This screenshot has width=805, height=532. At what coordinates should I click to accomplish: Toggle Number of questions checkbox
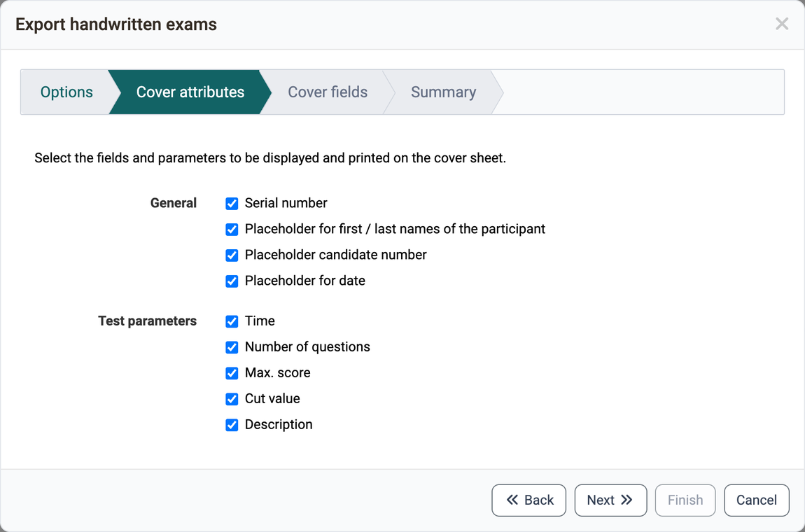[x=232, y=347]
